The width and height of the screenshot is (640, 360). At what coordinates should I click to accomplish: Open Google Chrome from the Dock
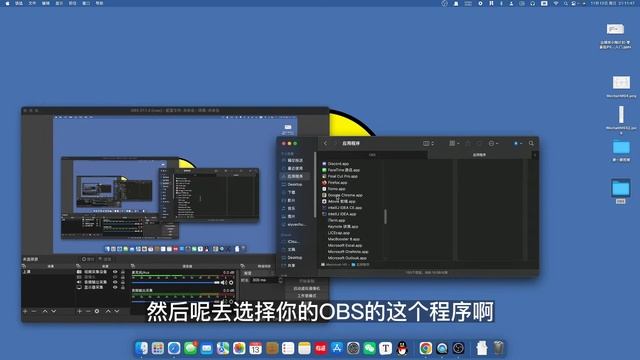pyautogui.click(x=426, y=348)
